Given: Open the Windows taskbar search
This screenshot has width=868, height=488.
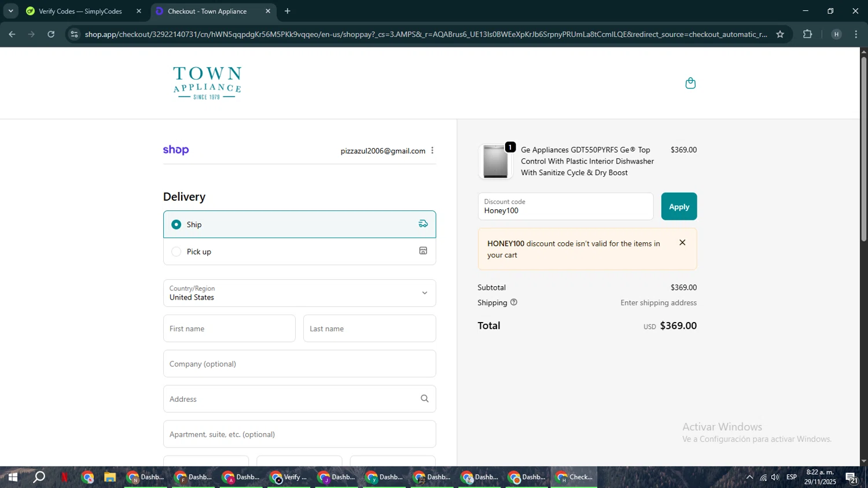Looking at the screenshot, I should [x=39, y=477].
